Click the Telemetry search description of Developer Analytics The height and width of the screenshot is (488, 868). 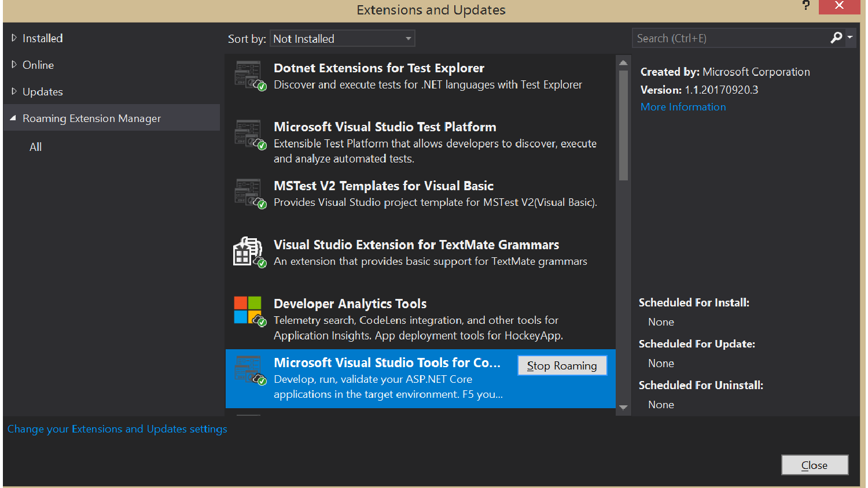click(x=418, y=328)
